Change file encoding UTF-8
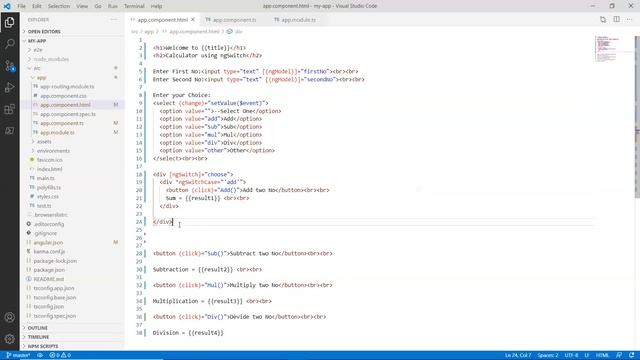Image resolution: width=640 pixels, height=360 pixels. click(x=571, y=355)
